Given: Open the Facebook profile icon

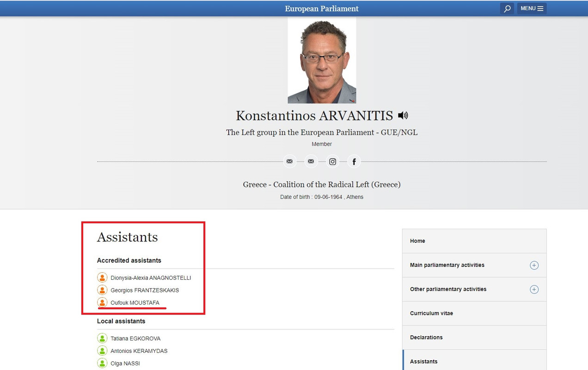Looking at the screenshot, I should point(354,161).
